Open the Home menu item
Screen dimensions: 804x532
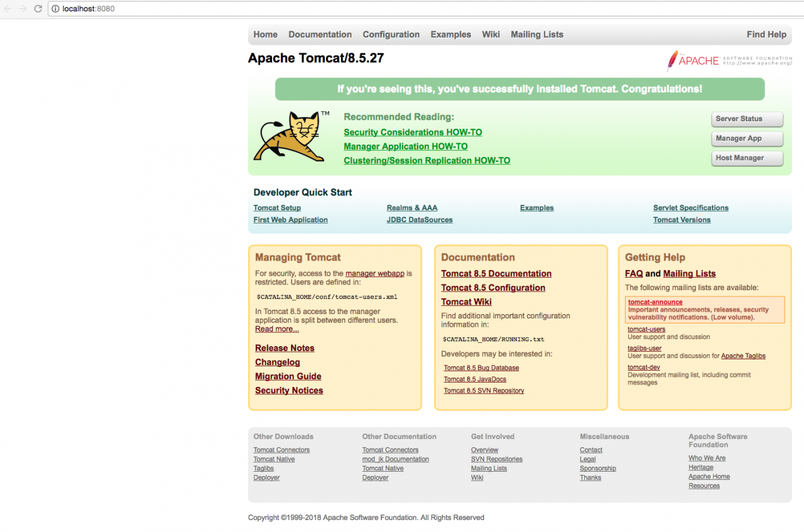pos(265,35)
